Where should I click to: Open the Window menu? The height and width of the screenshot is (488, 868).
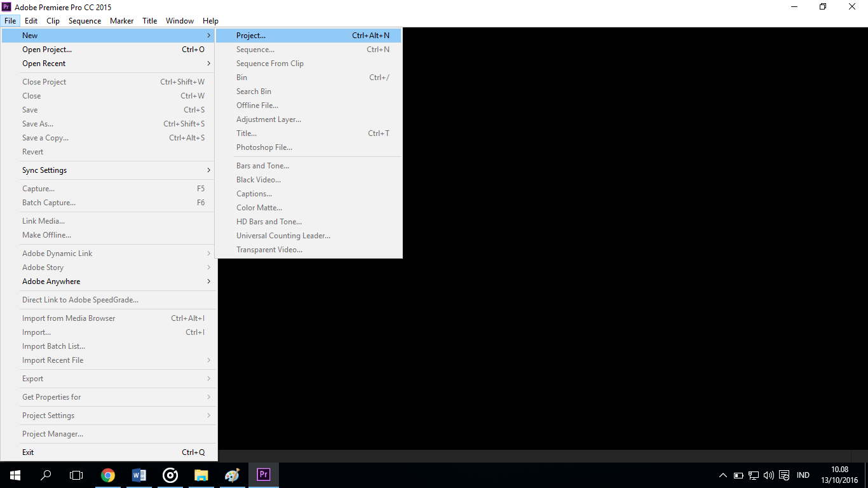[x=180, y=21]
